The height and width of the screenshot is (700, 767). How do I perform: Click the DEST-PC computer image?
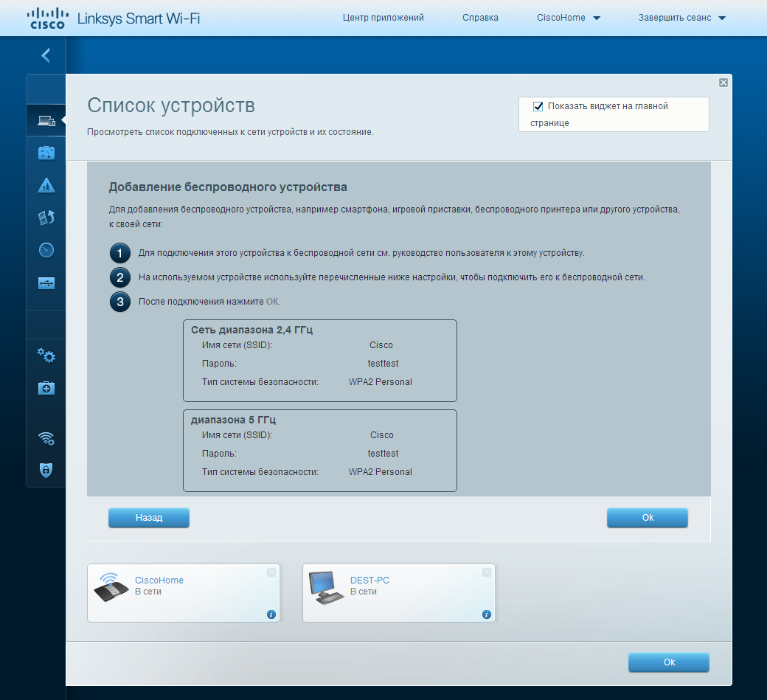click(x=326, y=587)
